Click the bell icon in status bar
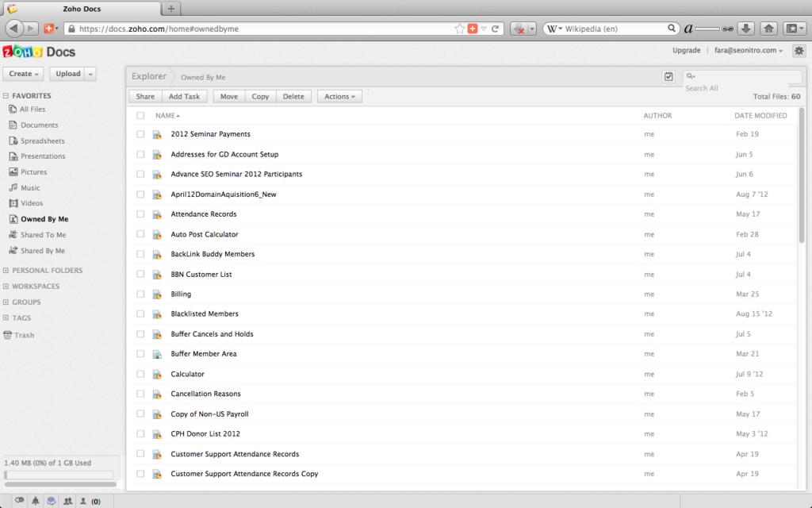 pos(36,501)
